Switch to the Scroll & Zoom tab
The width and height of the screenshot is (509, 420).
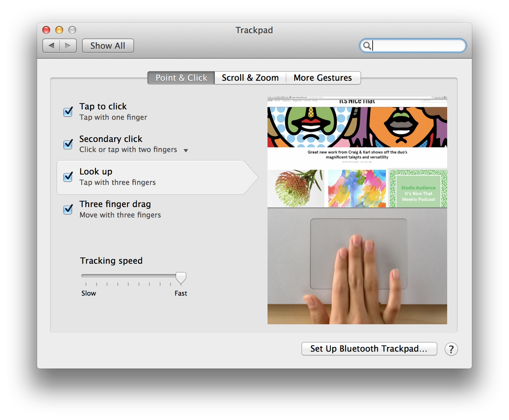[x=250, y=78]
